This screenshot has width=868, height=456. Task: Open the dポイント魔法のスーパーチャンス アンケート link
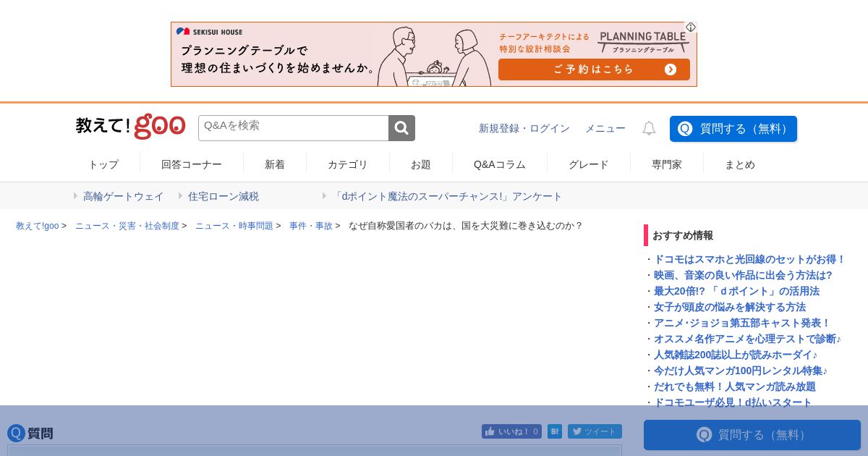pyautogui.click(x=447, y=196)
